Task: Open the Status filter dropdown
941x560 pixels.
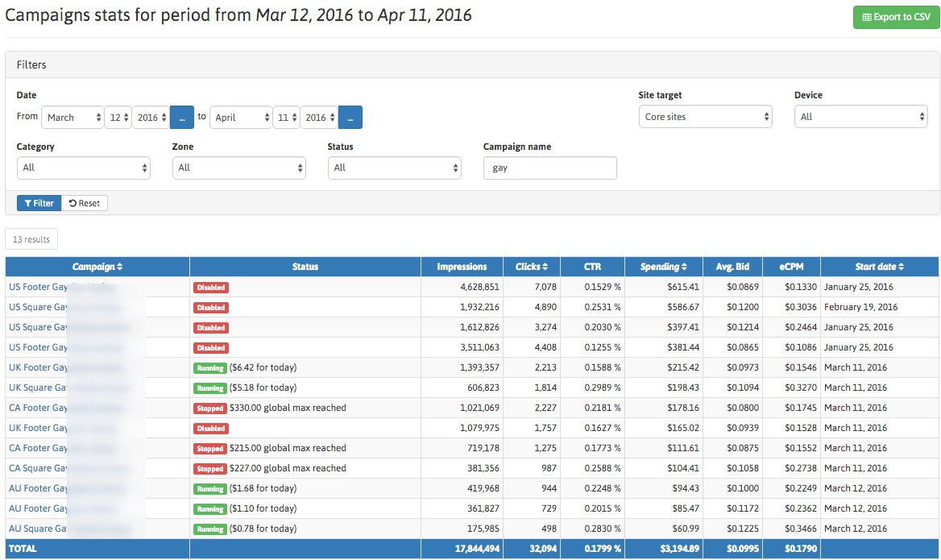Action: 394,168
